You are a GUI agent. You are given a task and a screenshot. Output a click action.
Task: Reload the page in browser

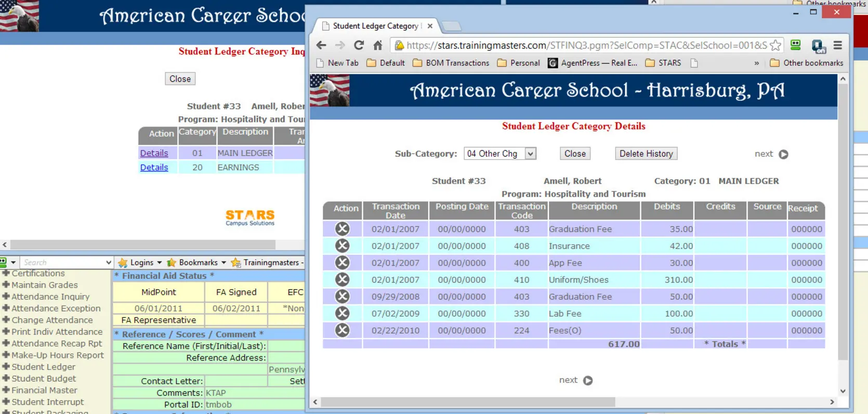pos(359,45)
